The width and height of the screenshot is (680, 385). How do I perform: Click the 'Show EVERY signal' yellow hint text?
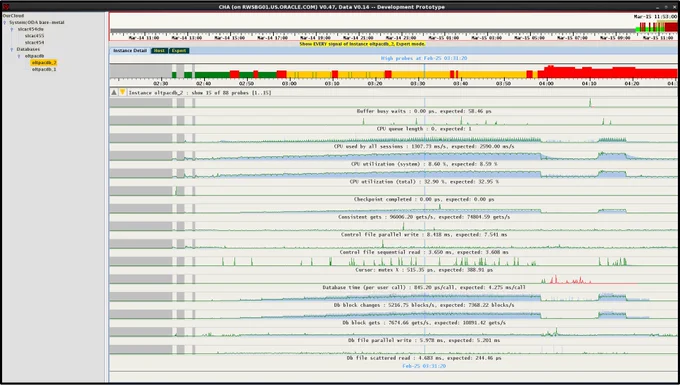pos(362,44)
